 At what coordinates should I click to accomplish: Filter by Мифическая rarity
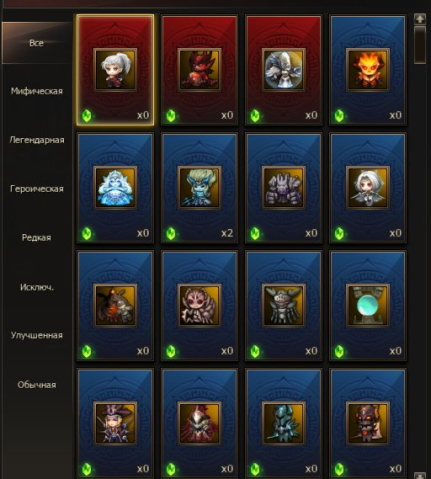click(x=37, y=91)
